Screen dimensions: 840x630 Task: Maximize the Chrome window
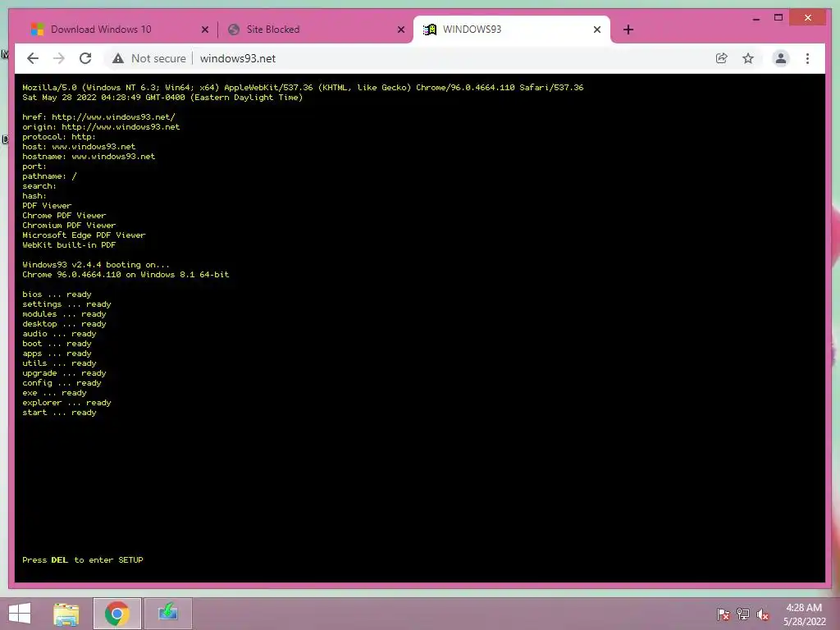point(778,18)
